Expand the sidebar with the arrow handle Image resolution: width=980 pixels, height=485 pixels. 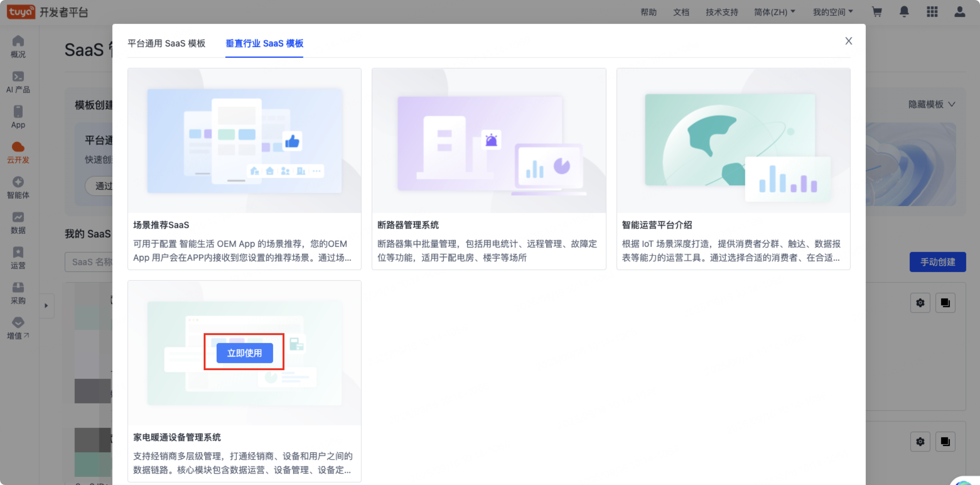46,305
